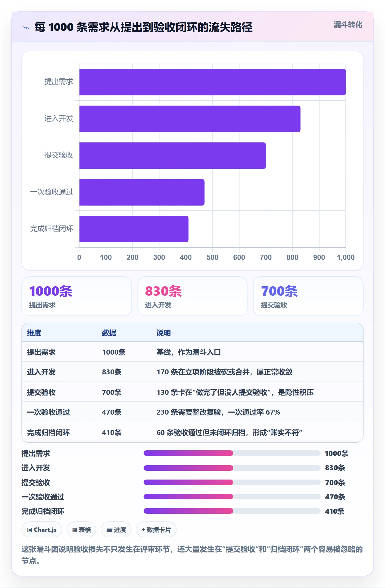Image resolution: width=385 pixels, height=588 pixels.
Task: Open the 1000条 提出需求 data card
Action: click(77, 296)
